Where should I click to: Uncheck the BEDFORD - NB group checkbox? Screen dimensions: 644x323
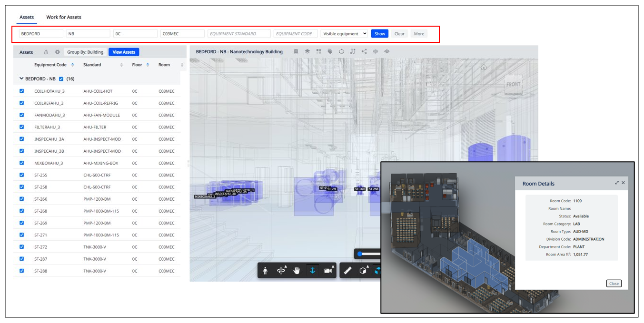coord(61,79)
